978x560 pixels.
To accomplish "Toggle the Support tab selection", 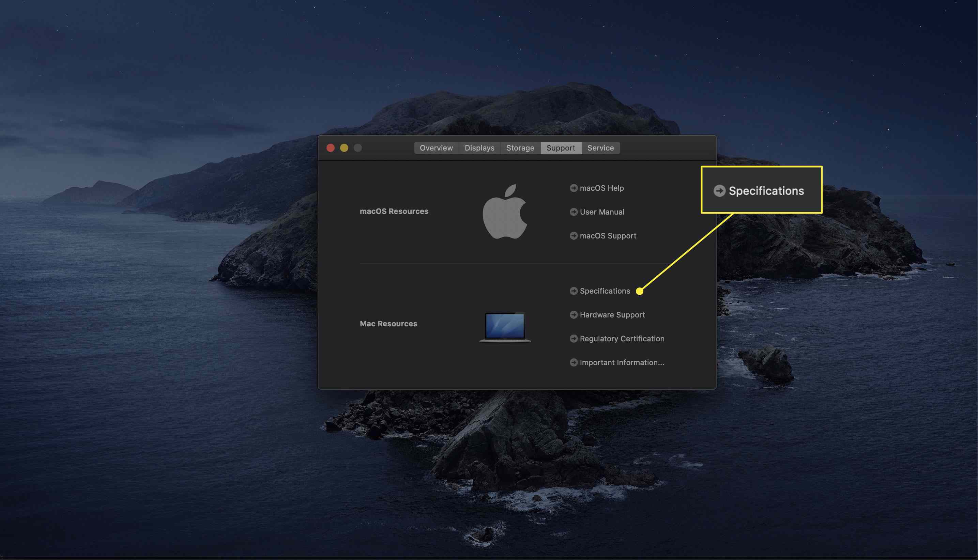I will [x=560, y=148].
